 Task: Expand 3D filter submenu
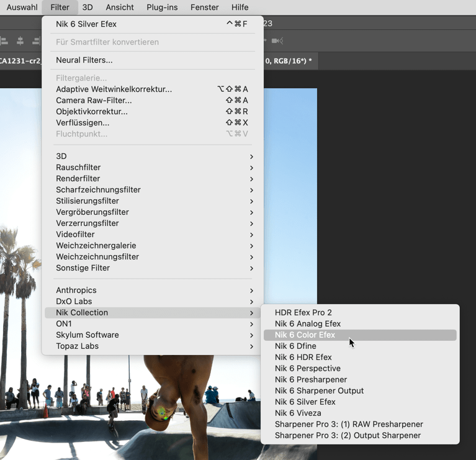(x=153, y=156)
